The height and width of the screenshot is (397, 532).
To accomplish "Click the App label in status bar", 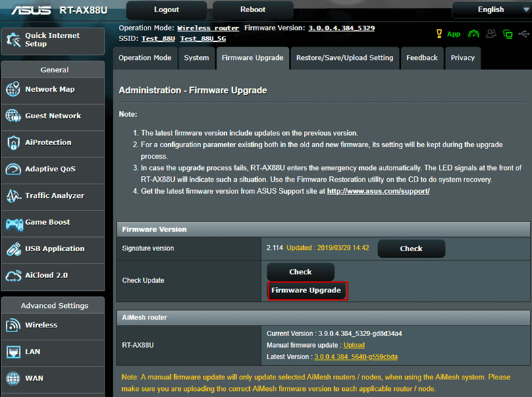I will [x=454, y=34].
